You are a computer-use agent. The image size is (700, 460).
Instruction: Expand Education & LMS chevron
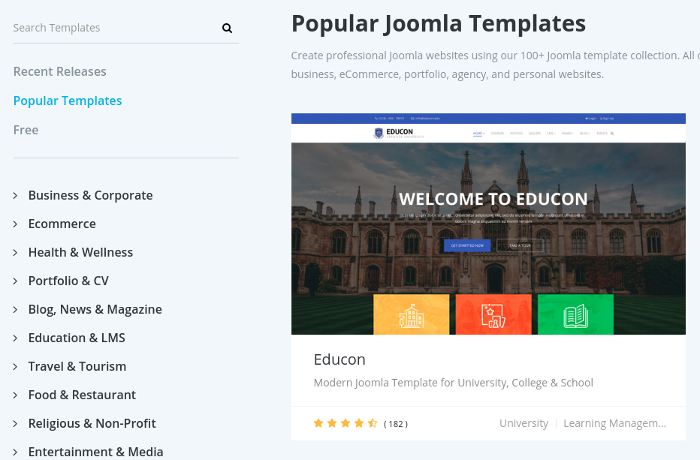(x=16, y=338)
